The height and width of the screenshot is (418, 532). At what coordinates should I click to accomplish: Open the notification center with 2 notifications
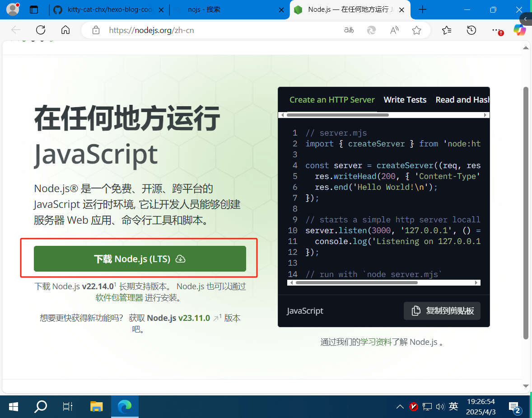[x=514, y=407]
